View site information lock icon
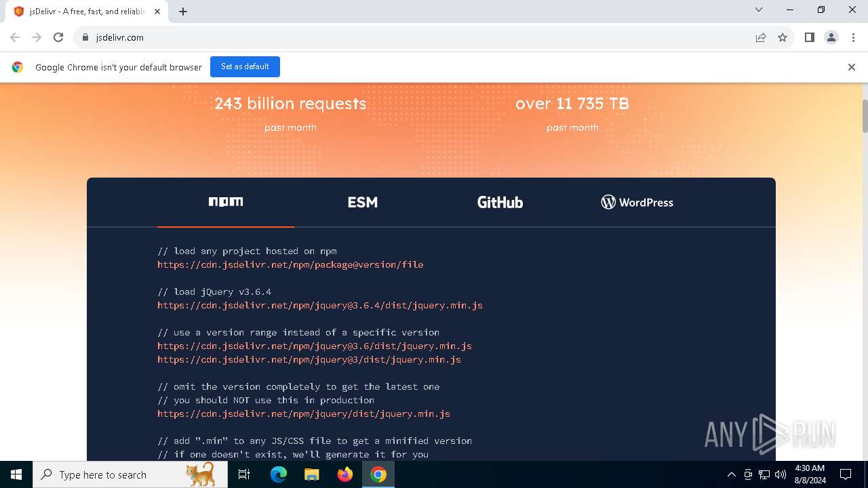This screenshot has height=488, width=868. [x=85, y=37]
